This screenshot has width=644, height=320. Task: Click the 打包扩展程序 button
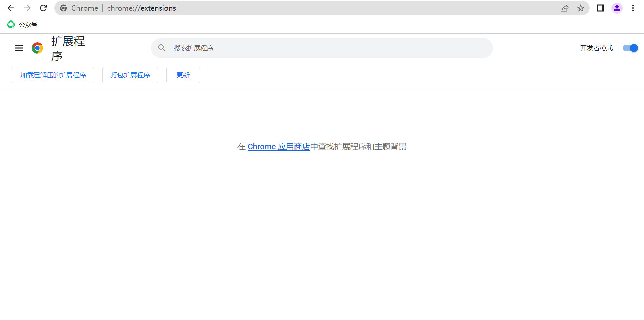pyautogui.click(x=130, y=75)
